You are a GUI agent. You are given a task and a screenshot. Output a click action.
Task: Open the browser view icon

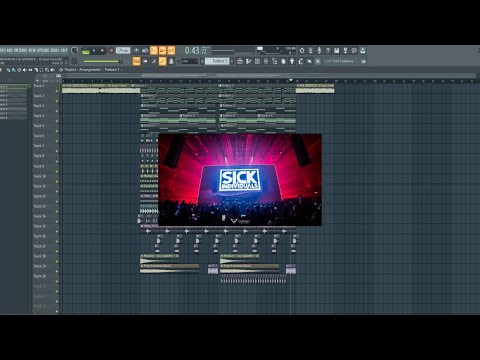[274, 61]
